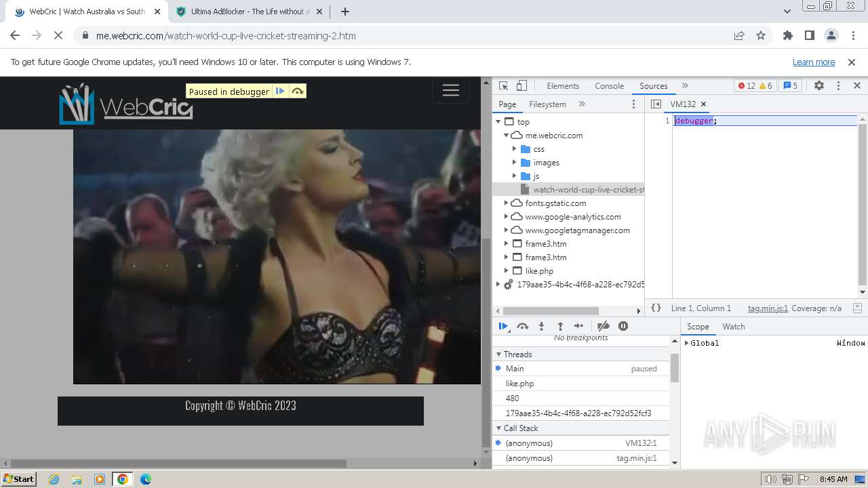Click the errors and warnings counter badge

755,86
